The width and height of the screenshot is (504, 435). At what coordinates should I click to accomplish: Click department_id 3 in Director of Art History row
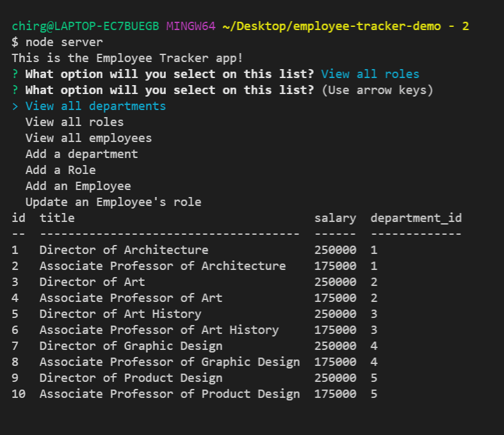point(374,314)
